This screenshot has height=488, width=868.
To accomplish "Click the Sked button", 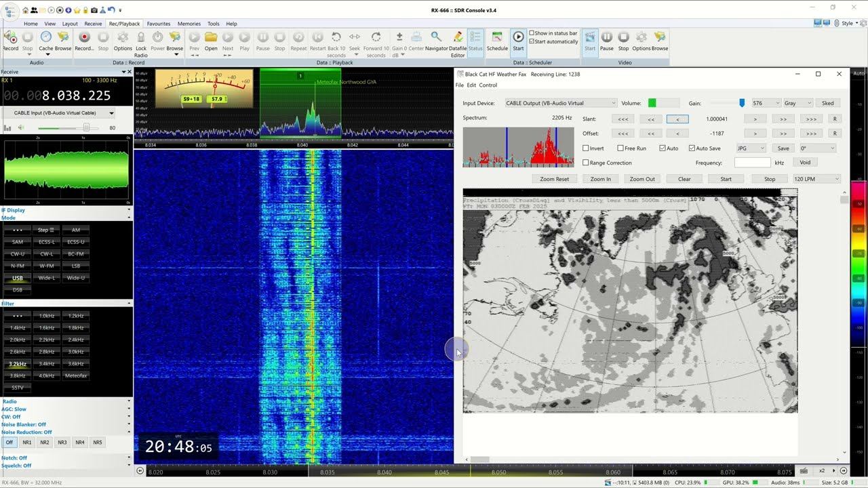I will tap(828, 103).
